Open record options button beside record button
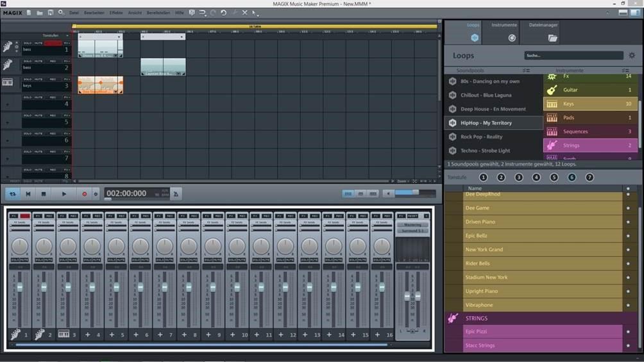644x362 pixels. click(96, 193)
